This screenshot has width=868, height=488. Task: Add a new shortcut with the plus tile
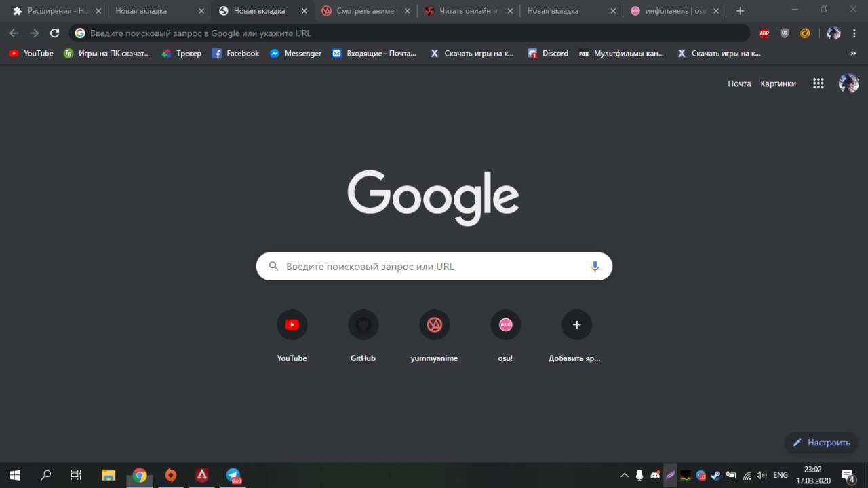click(x=577, y=325)
